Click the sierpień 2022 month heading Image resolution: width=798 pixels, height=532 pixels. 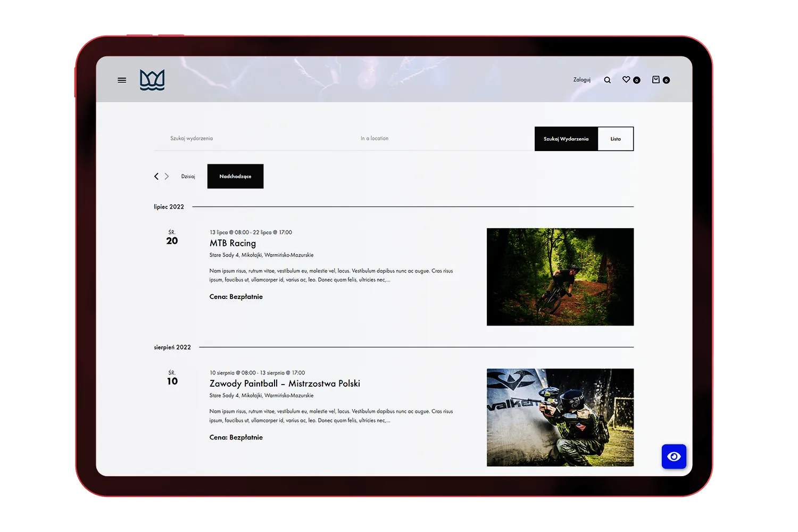(172, 347)
